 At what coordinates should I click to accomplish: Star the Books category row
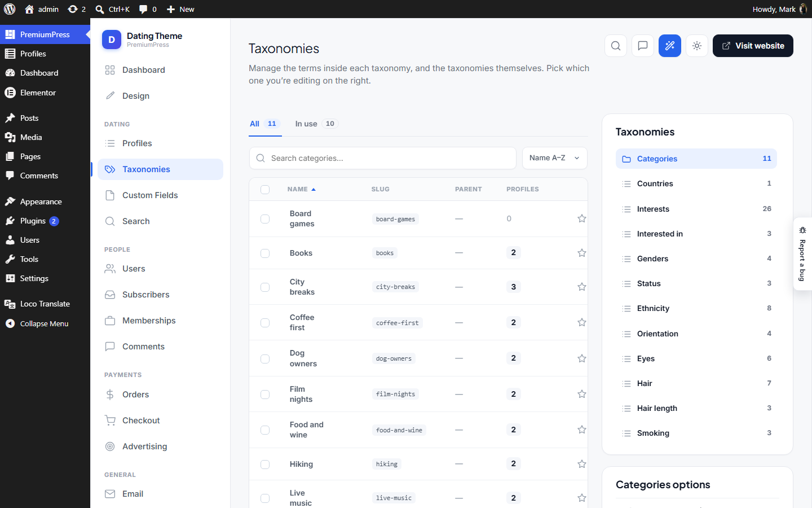click(x=582, y=253)
